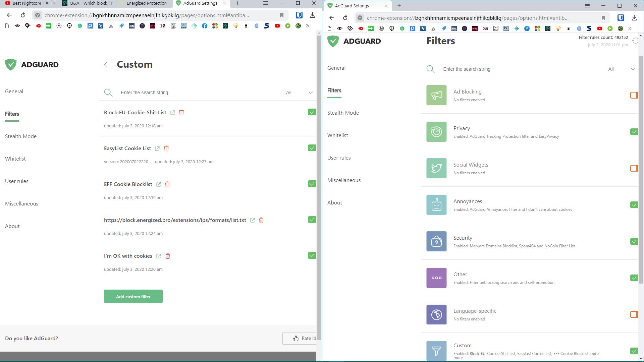Delete the EasyList Cookie List filter
644x362 pixels.
click(x=166, y=148)
